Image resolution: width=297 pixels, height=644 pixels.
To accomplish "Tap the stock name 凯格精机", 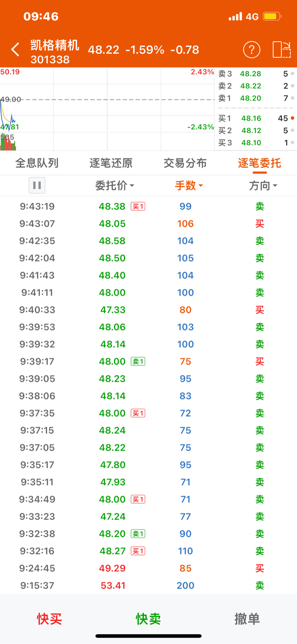I will coord(55,45).
